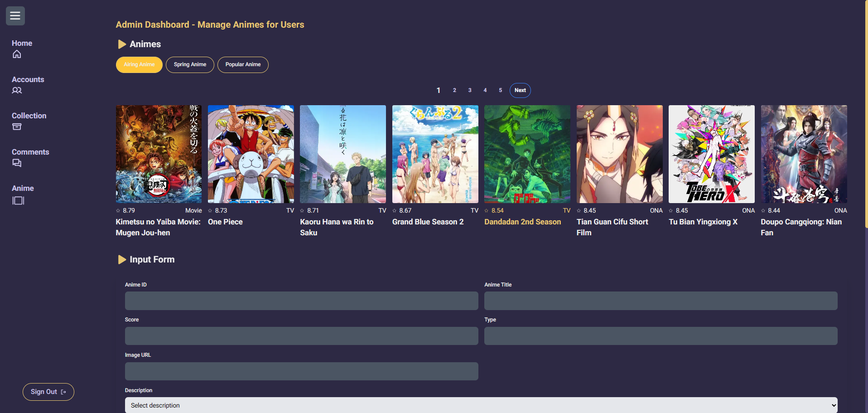Open the hamburger menu button
Viewport: 868px width, 413px height.
[15, 16]
